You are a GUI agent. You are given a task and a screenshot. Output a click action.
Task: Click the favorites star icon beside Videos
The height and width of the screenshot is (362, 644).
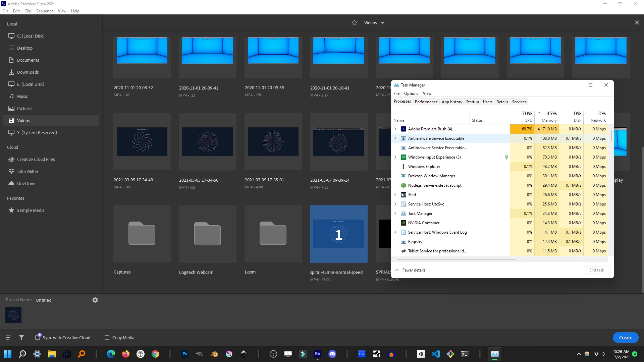[x=355, y=23]
